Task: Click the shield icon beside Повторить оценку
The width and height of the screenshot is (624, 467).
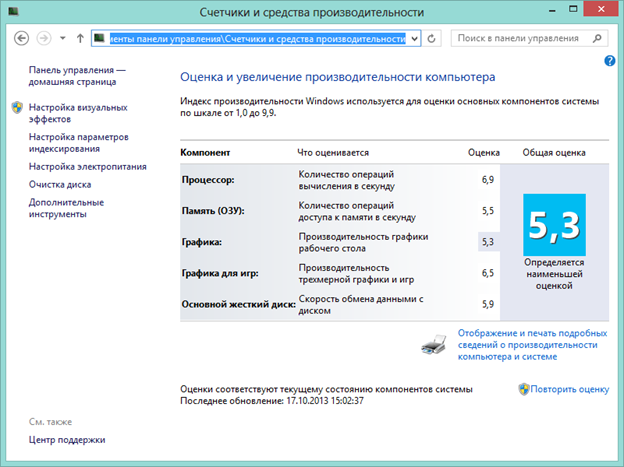Action: (524, 389)
